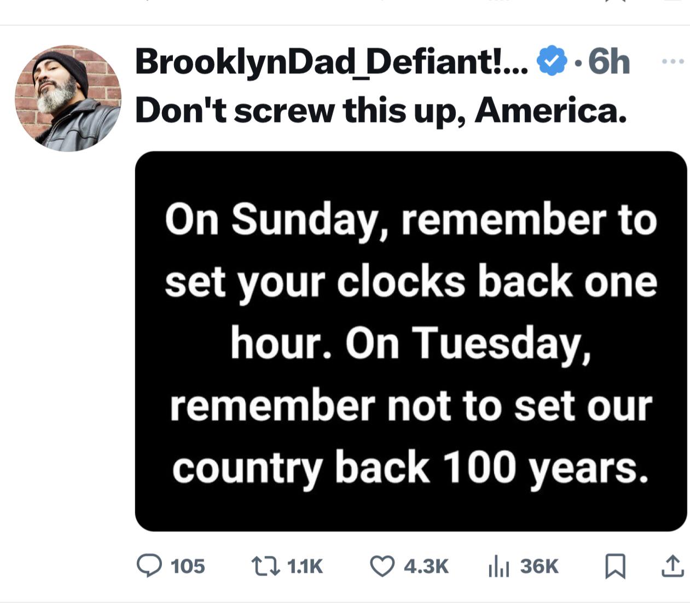Click the 36K views count
Viewport: 690px width, 616px height.
[539, 566]
